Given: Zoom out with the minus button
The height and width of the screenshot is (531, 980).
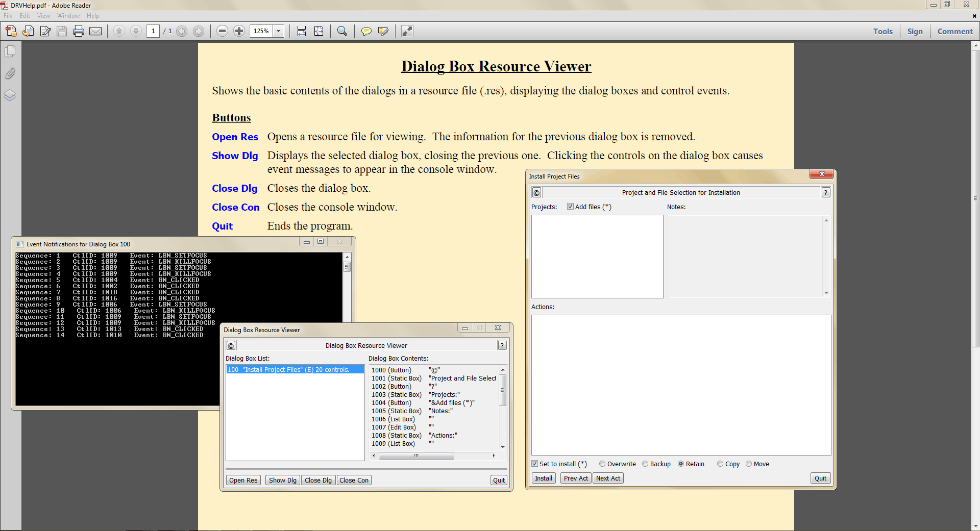Looking at the screenshot, I should pyautogui.click(x=222, y=31).
